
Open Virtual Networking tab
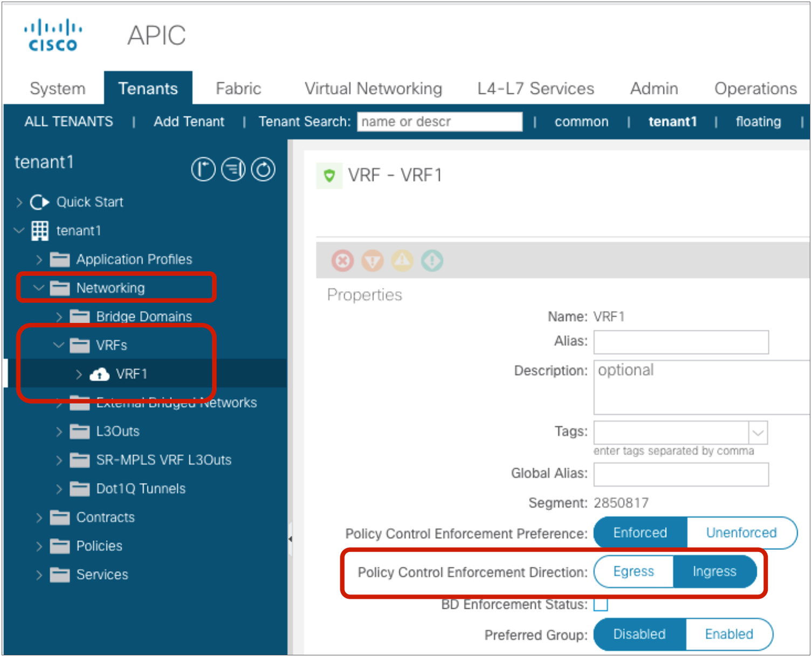[373, 88]
